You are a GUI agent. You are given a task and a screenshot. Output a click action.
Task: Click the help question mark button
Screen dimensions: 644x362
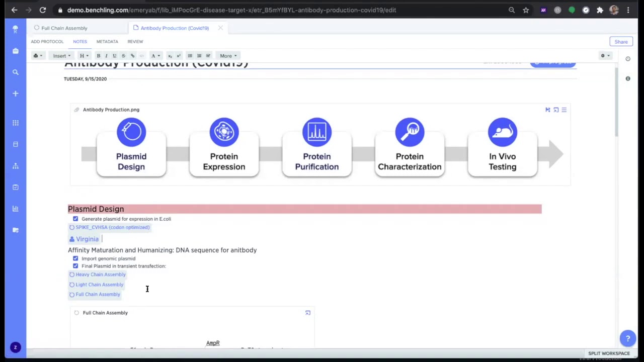(x=627, y=339)
